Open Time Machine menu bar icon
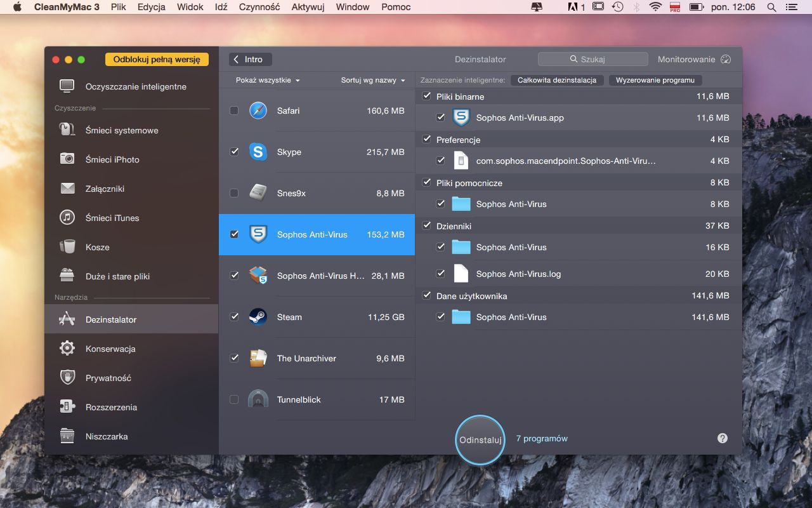Image resolution: width=812 pixels, height=508 pixels. (617, 7)
